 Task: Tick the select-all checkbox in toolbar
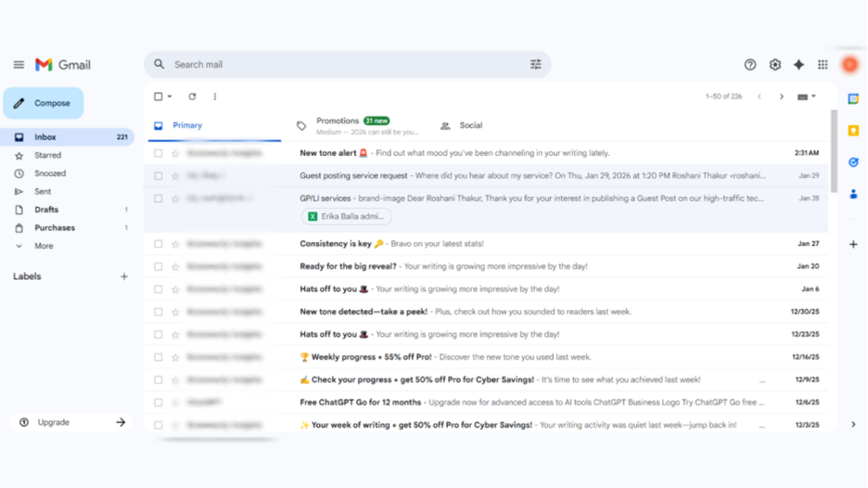click(x=159, y=96)
